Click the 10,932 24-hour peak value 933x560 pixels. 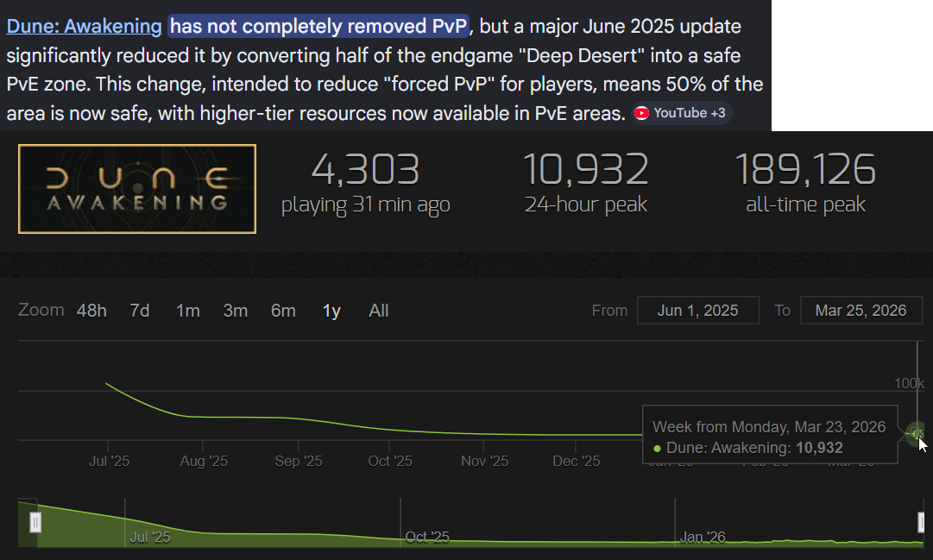point(585,169)
